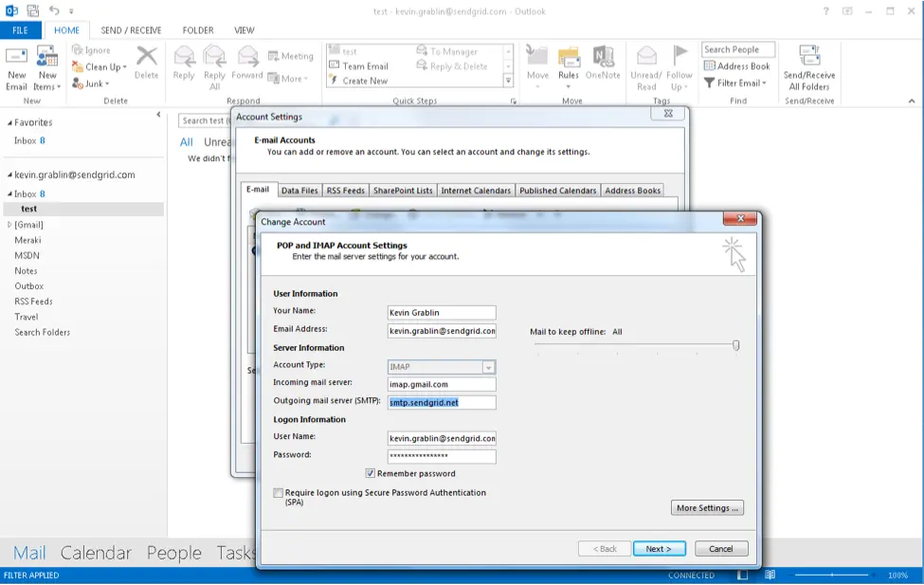Collapse the kevin.grablin@sendgrid.com account tree
Screen dimensions: 924x585
point(9,175)
